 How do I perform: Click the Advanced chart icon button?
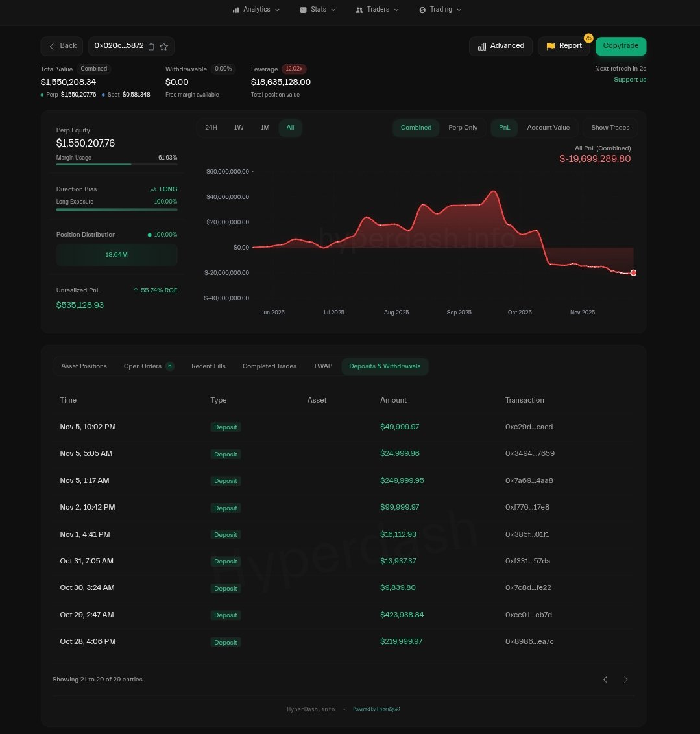pyautogui.click(x=482, y=47)
